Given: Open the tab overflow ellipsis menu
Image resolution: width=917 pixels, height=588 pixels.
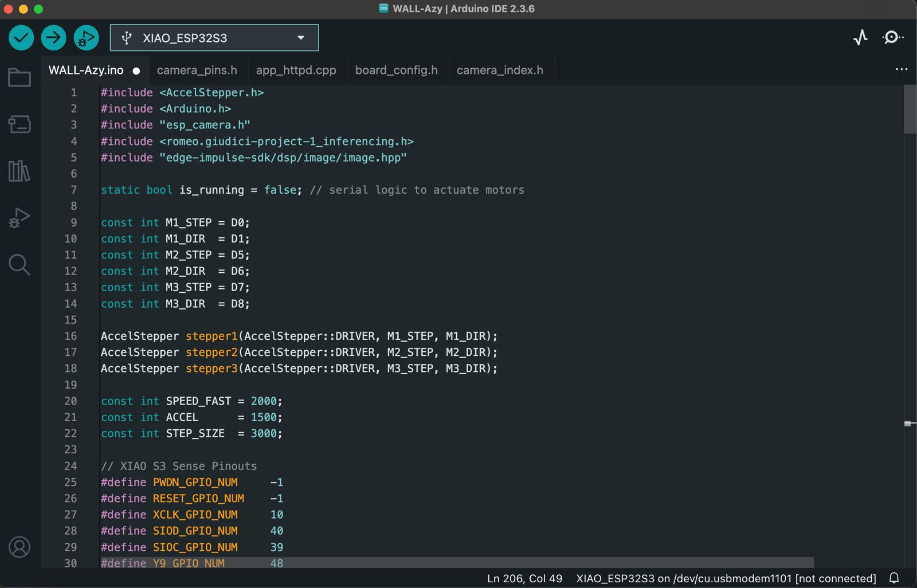Looking at the screenshot, I should 901,69.
